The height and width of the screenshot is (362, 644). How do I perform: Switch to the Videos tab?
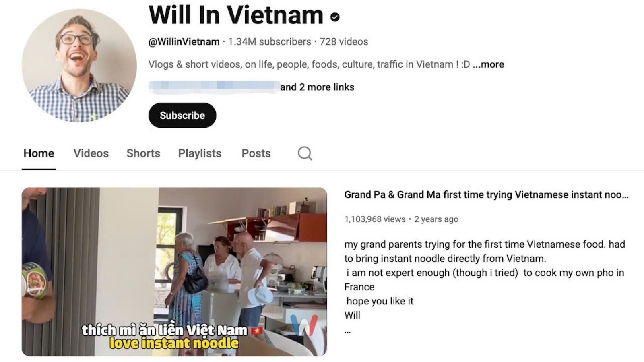tap(91, 153)
